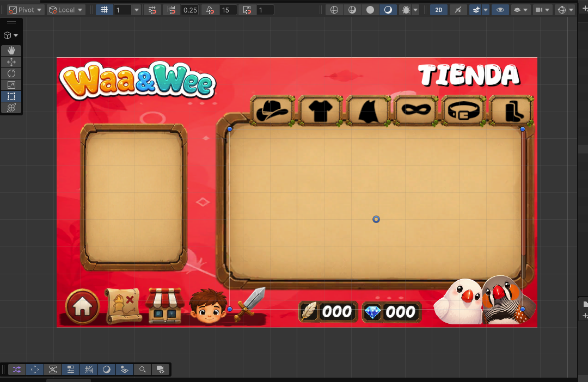Edit the 15 rotation snap field
The image size is (588, 382).
[228, 10]
